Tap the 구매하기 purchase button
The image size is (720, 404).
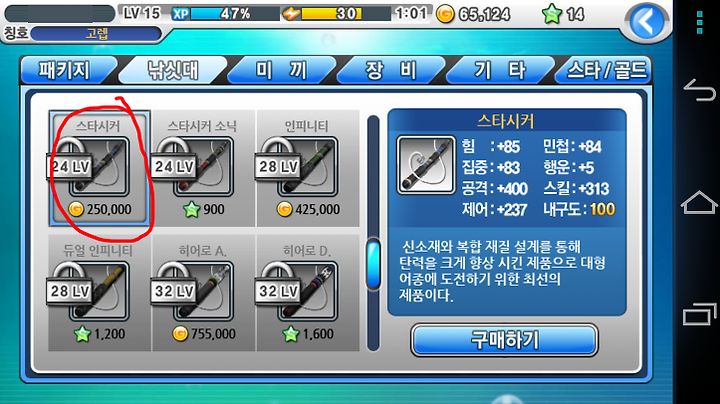(504, 340)
